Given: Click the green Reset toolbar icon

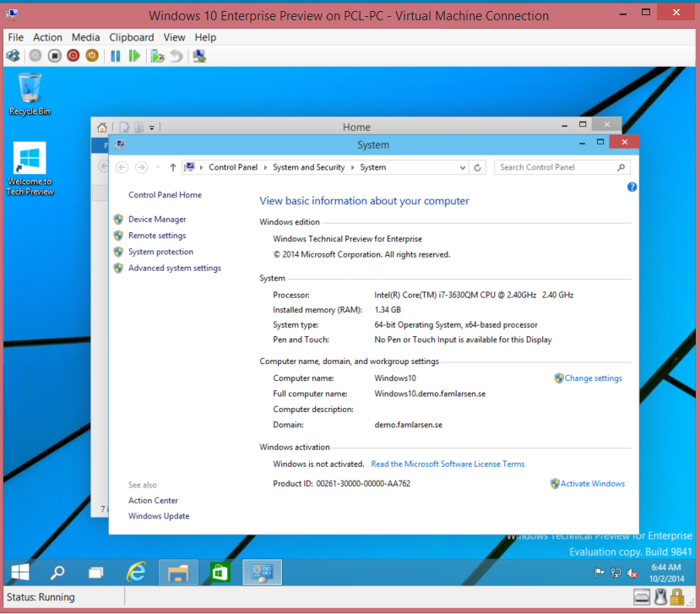Looking at the screenshot, I should point(134,56).
